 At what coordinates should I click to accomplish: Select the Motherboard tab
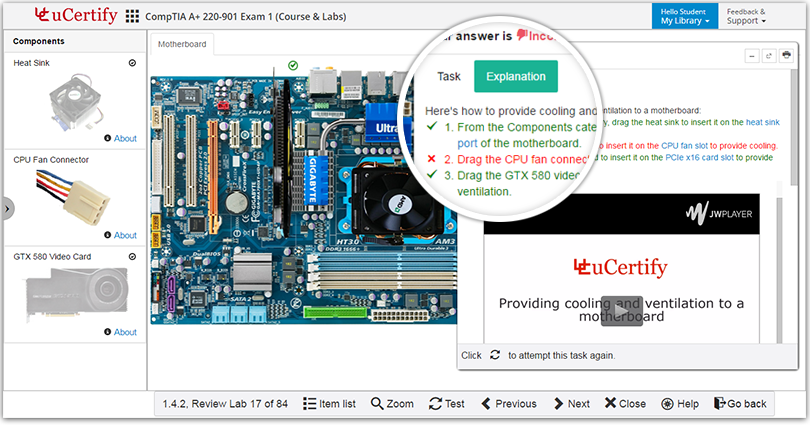pyautogui.click(x=182, y=44)
